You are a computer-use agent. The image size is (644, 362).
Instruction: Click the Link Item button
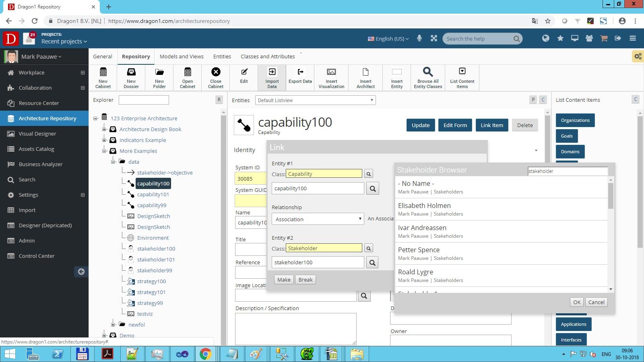pos(492,125)
